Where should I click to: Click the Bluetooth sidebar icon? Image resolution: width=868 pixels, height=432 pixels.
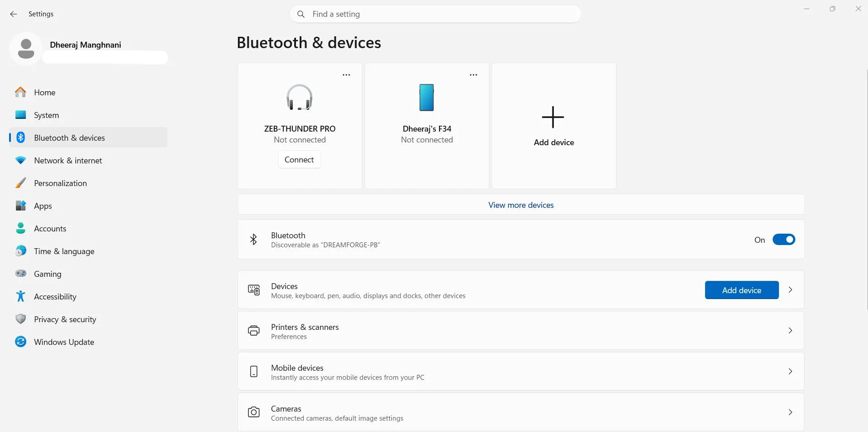[x=20, y=137]
